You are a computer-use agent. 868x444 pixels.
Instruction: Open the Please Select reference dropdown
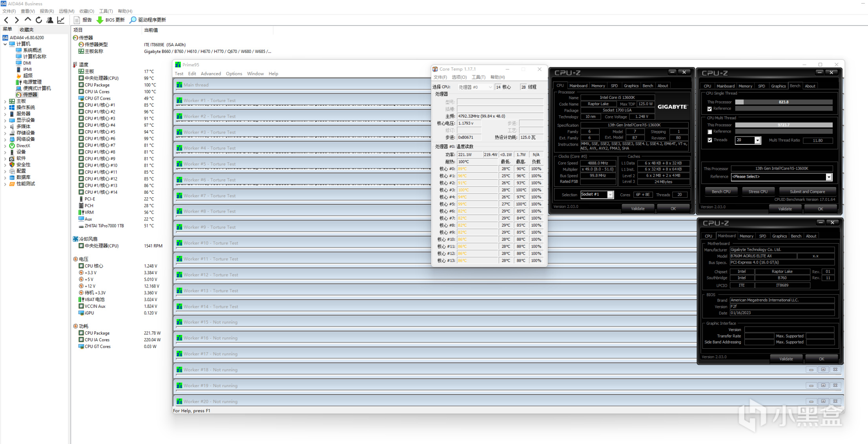click(828, 177)
